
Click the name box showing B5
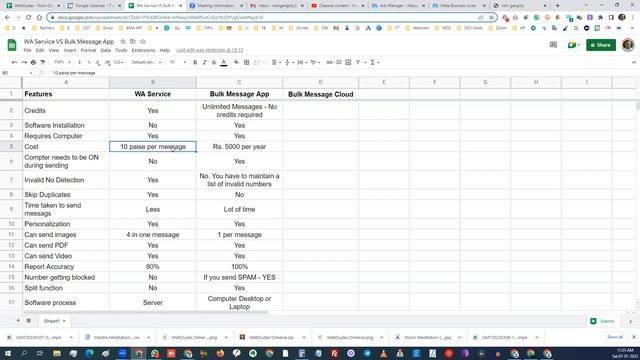16,73
